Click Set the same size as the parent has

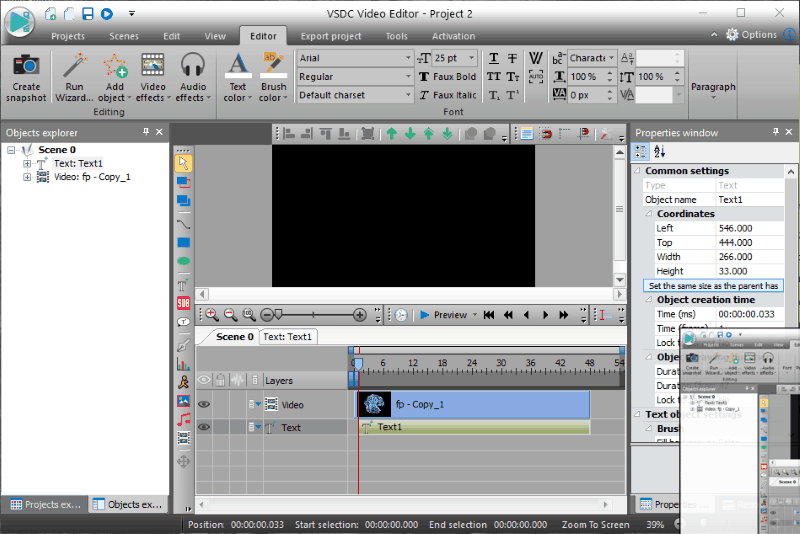(x=713, y=286)
